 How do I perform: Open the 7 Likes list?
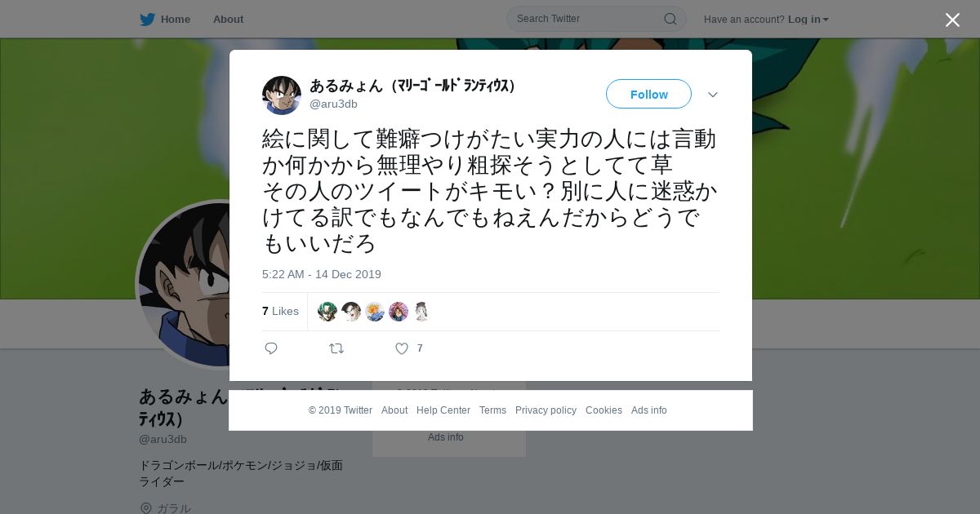coord(280,311)
